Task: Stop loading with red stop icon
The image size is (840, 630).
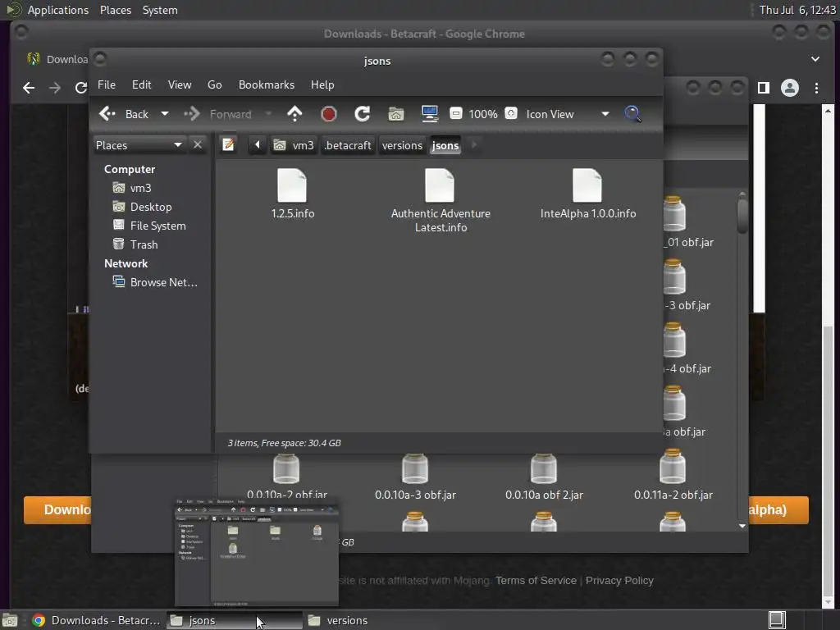Action: [328, 113]
